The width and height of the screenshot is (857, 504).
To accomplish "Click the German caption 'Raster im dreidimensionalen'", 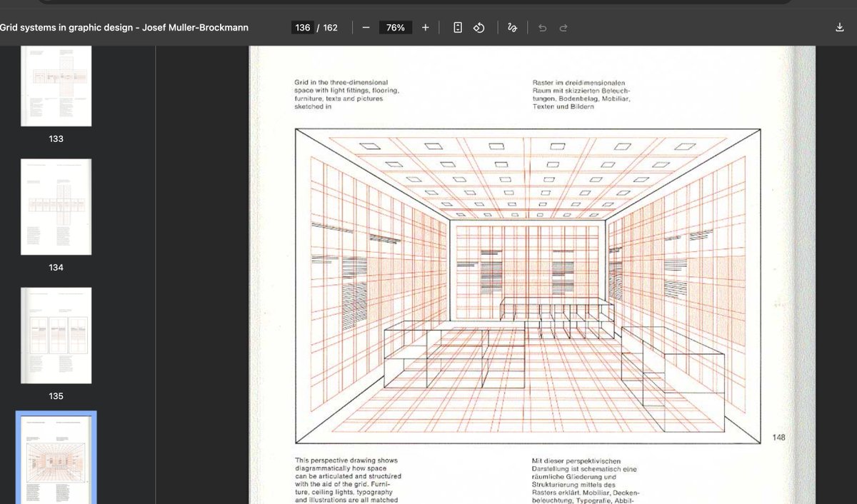I will tap(579, 83).
